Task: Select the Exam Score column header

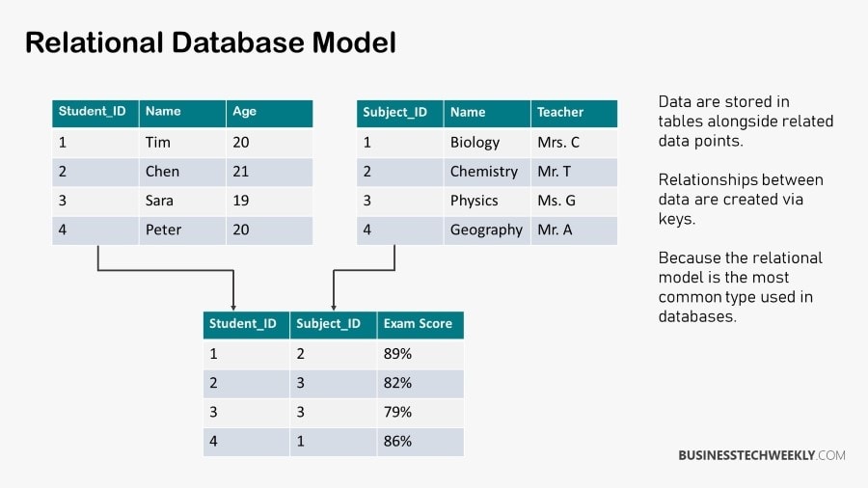Action: (x=420, y=325)
